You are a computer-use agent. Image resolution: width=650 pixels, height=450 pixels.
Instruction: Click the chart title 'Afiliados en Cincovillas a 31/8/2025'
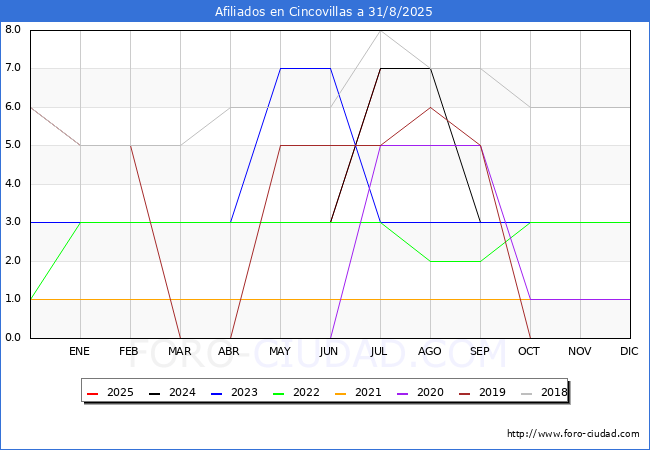point(323,12)
